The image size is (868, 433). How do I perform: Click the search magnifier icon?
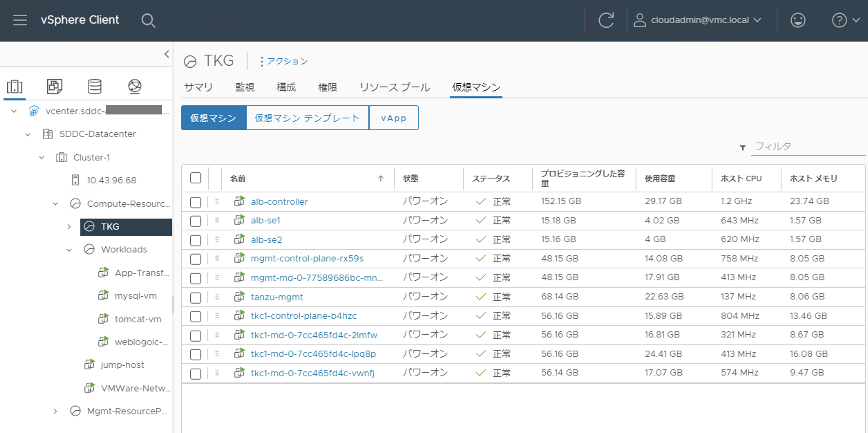(x=148, y=20)
